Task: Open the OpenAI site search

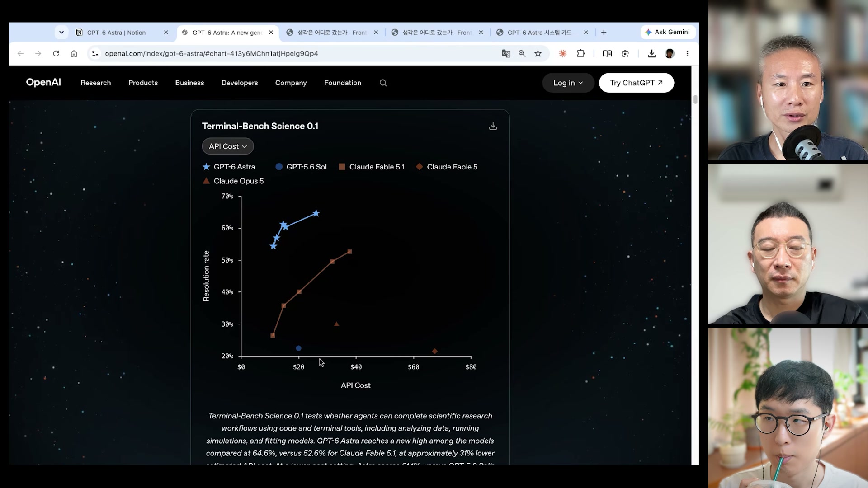Action: pyautogui.click(x=383, y=83)
